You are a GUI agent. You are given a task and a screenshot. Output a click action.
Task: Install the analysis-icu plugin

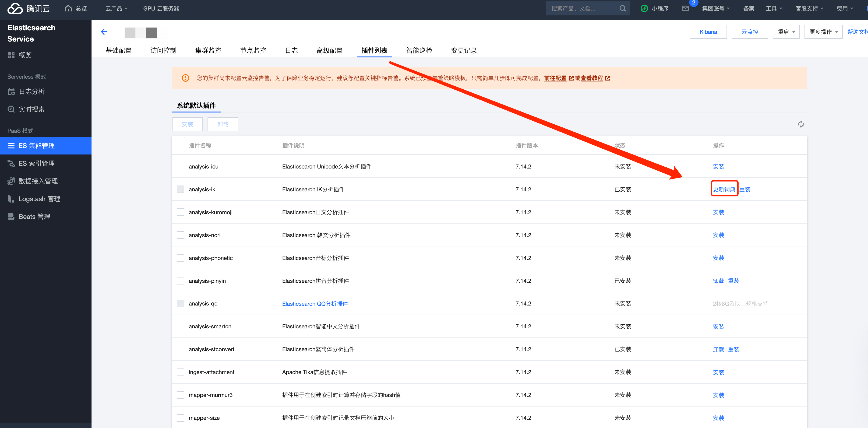tap(718, 167)
